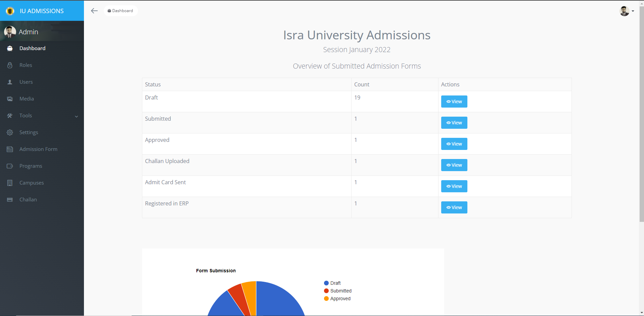Open the Dashboard menu item
The height and width of the screenshot is (316, 644).
pyautogui.click(x=42, y=48)
